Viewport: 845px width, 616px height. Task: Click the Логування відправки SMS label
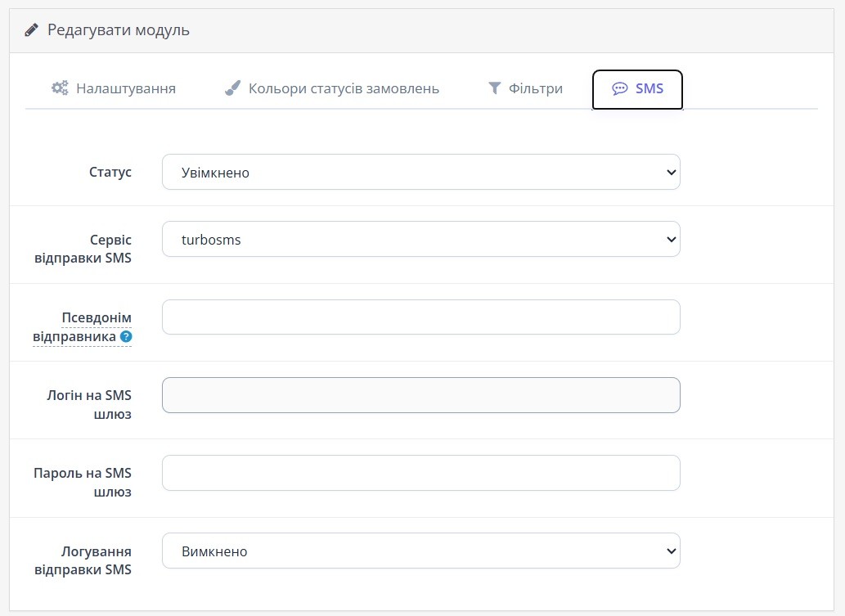click(83, 560)
